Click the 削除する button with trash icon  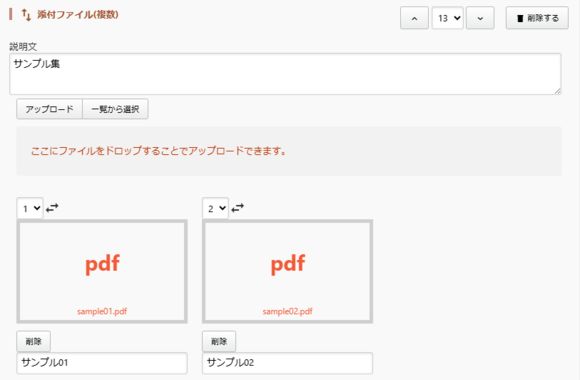[537, 18]
